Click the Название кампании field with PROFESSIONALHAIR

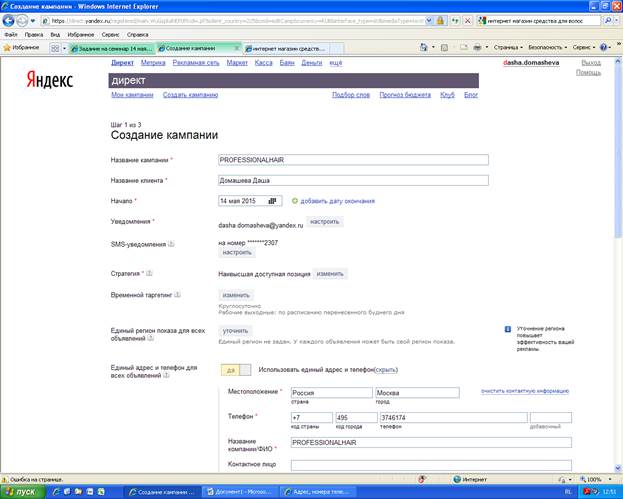353,160
